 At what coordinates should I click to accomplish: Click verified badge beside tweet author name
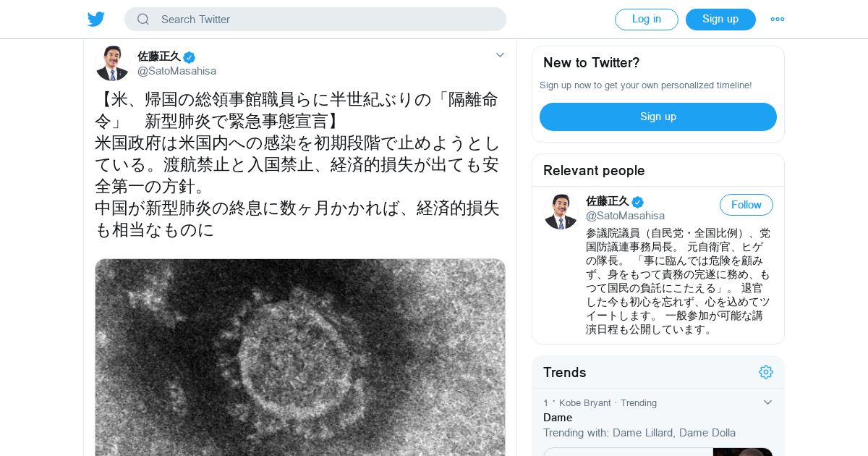(x=190, y=57)
